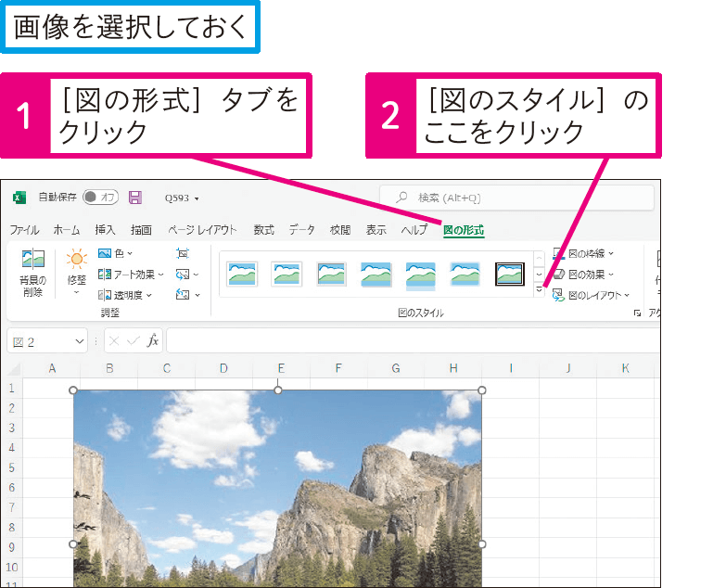Open the 色 color dropdown

point(115,253)
